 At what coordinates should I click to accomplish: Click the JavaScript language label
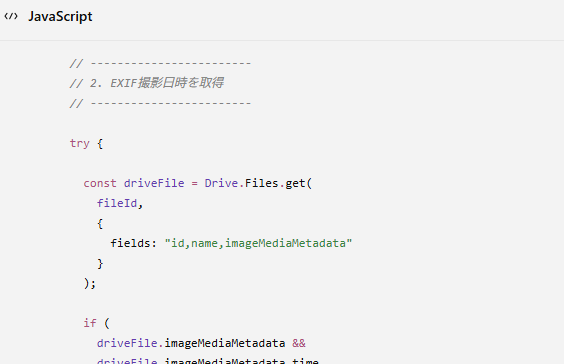click(x=60, y=17)
